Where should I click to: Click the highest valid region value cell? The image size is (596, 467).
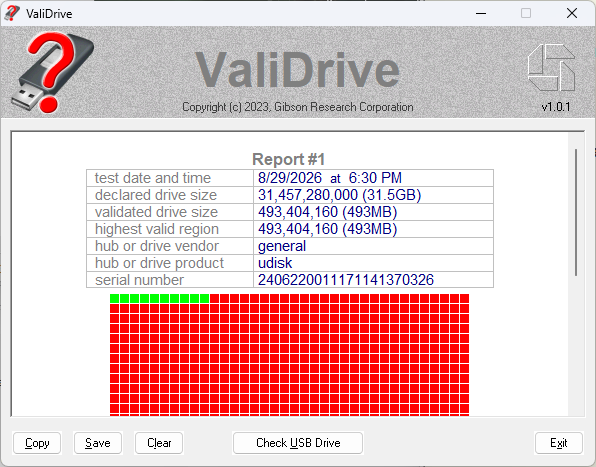373,229
